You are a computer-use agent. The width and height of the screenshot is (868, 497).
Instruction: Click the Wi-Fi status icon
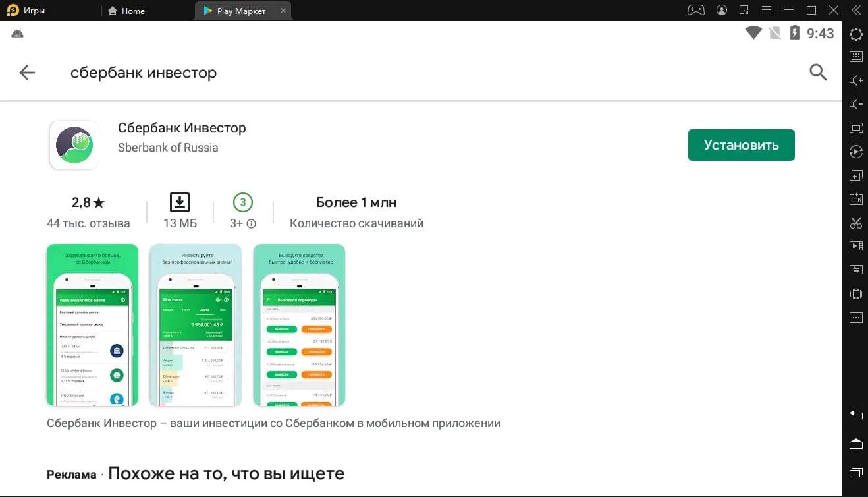pos(753,32)
